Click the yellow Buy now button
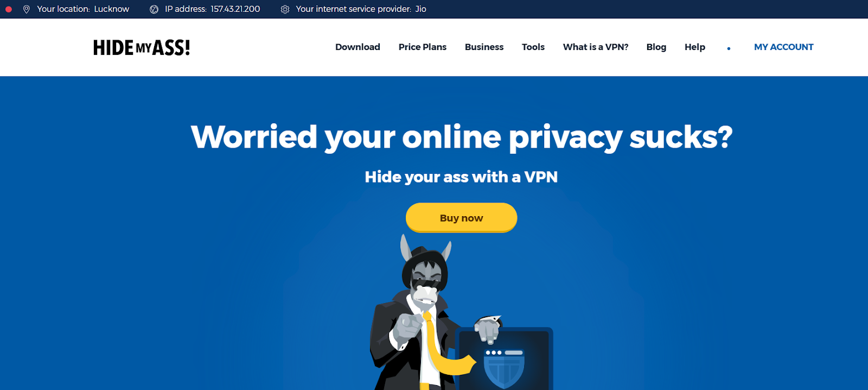 tap(461, 218)
